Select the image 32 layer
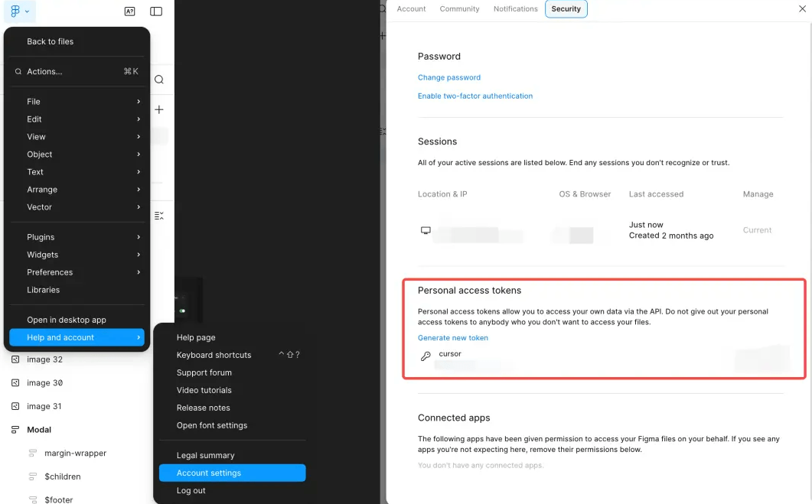 44,359
